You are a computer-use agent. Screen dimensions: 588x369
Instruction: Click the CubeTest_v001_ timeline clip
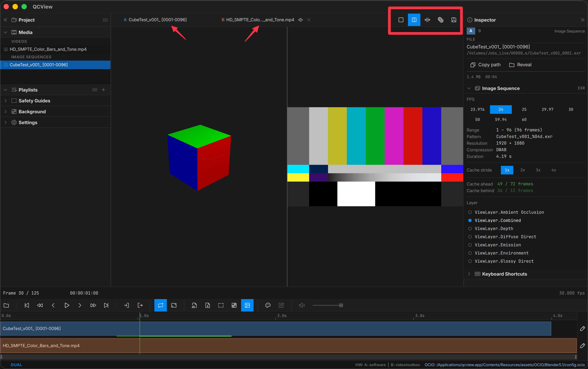point(276,329)
